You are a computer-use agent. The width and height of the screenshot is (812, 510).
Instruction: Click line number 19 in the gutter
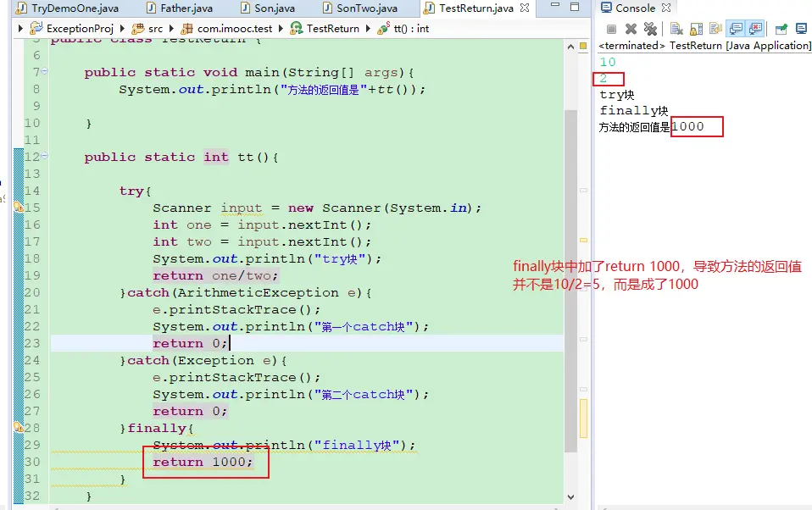[32, 275]
